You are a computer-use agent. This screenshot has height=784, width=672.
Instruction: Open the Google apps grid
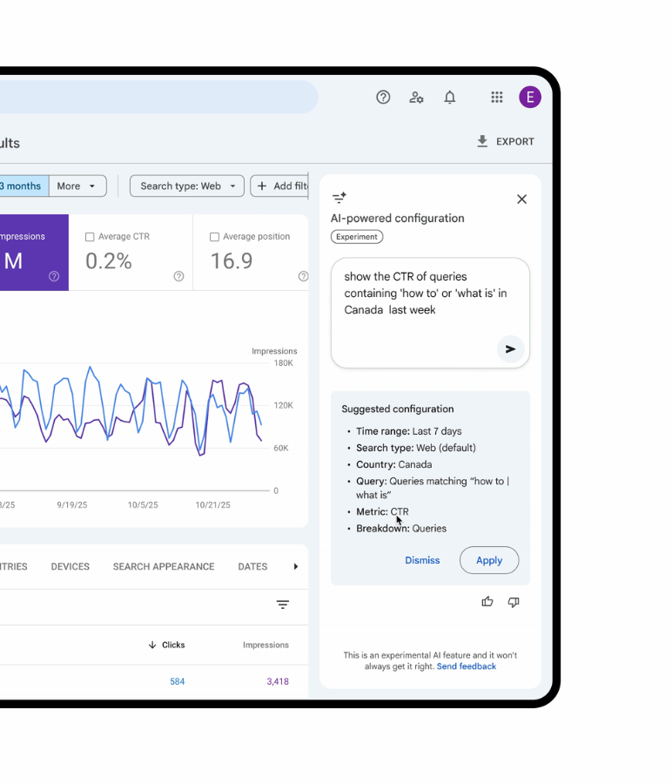pyautogui.click(x=496, y=98)
